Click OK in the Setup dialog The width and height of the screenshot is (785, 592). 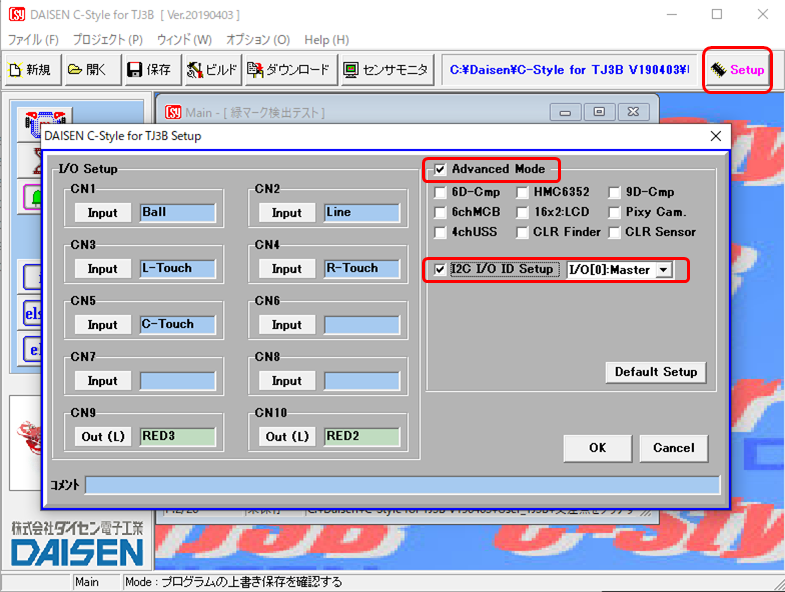tap(597, 448)
